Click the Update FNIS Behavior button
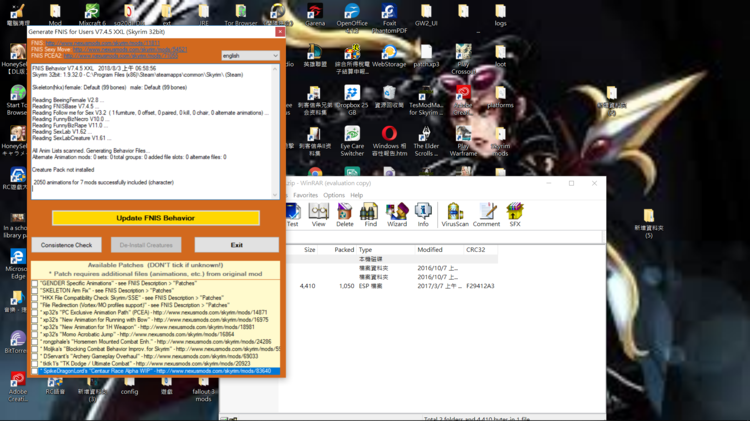The width and height of the screenshot is (750, 421). pyautogui.click(x=155, y=218)
